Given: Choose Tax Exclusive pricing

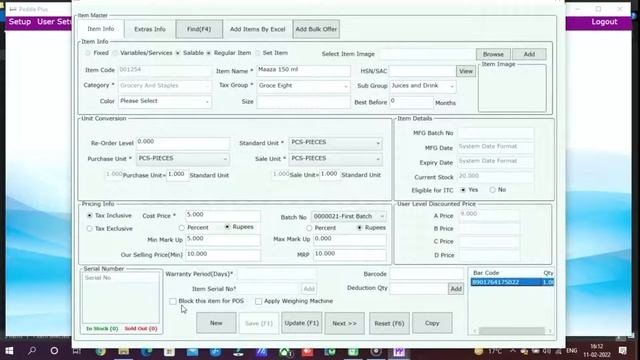Looking at the screenshot, I should coord(89,229).
